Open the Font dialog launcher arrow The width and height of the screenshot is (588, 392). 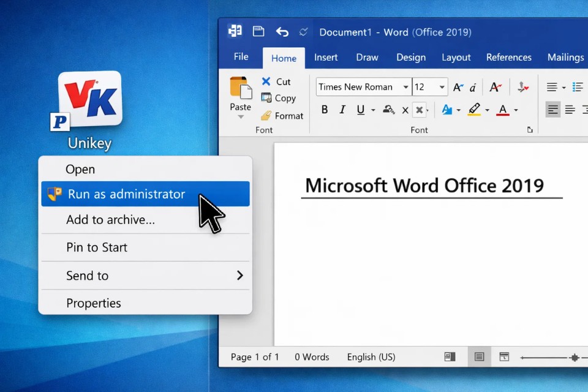point(530,130)
